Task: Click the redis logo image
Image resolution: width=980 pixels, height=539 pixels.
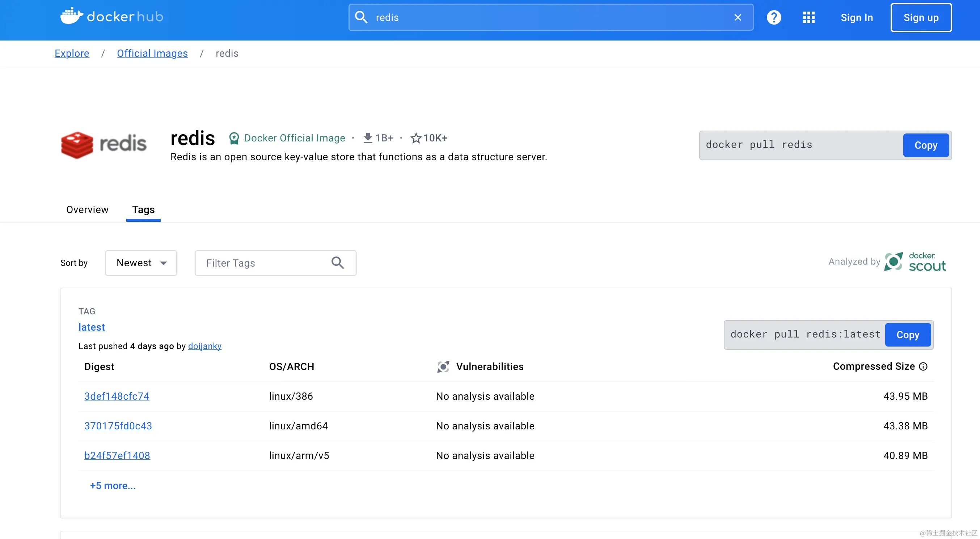Action: 104,145
